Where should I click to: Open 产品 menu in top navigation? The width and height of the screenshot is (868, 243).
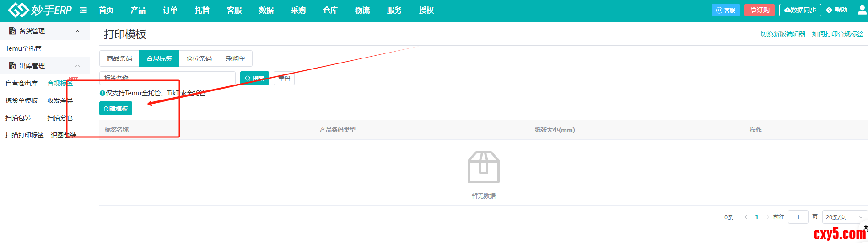138,10
